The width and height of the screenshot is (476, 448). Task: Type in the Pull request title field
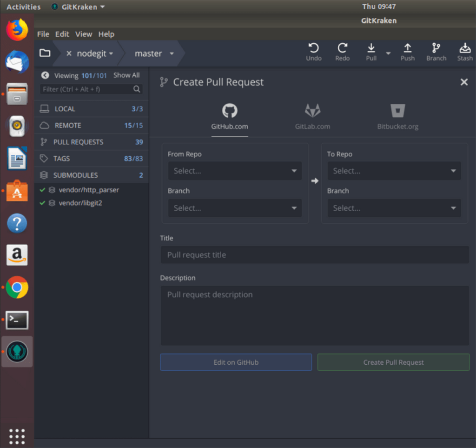click(x=315, y=255)
